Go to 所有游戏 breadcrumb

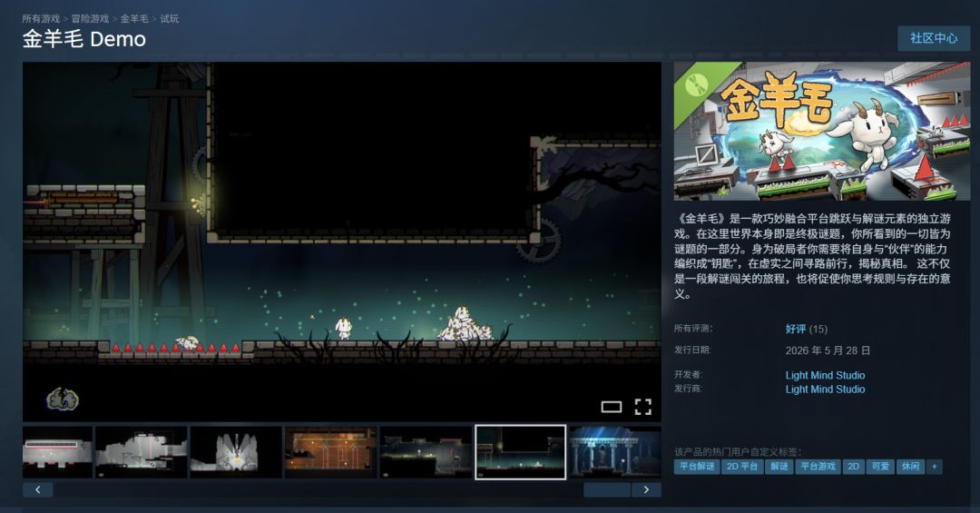point(41,19)
